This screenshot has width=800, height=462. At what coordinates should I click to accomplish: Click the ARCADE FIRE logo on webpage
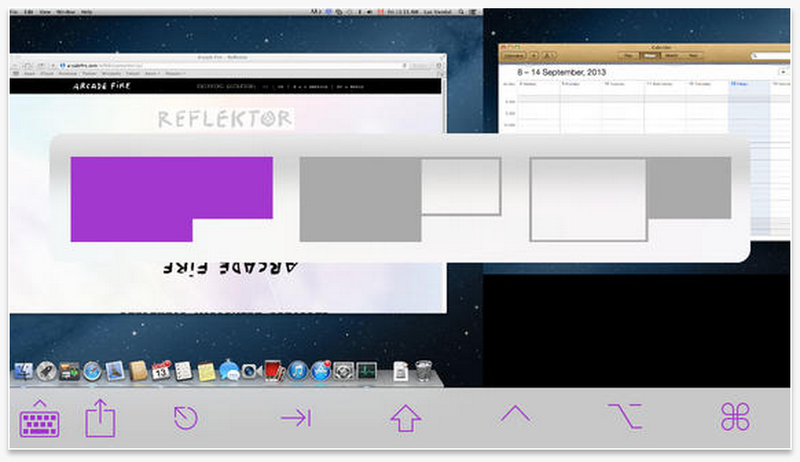[102, 86]
